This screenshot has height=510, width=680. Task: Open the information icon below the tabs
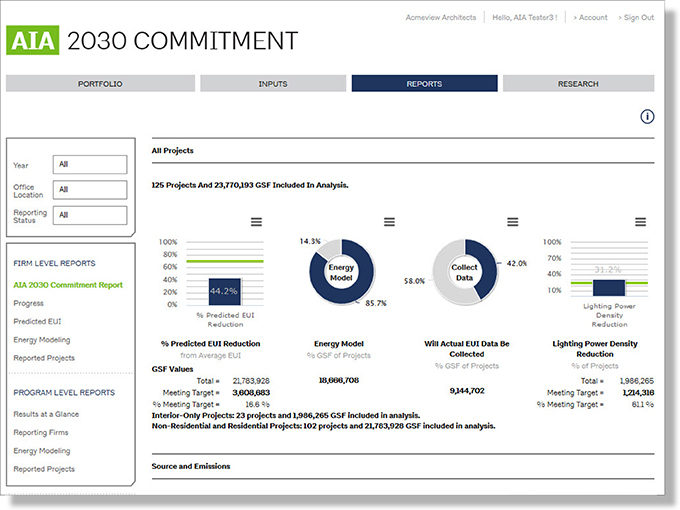[x=647, y=117]
